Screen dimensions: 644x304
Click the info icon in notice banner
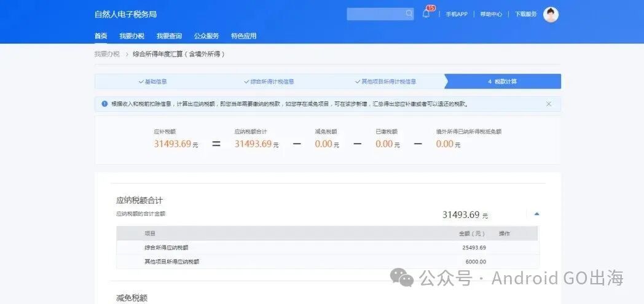(x=104, y=104)
